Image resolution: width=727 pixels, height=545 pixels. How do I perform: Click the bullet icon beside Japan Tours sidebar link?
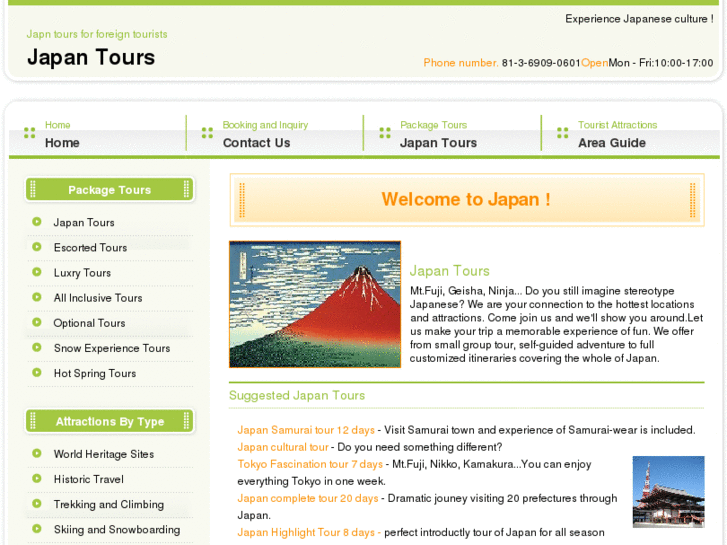[37, 222]
